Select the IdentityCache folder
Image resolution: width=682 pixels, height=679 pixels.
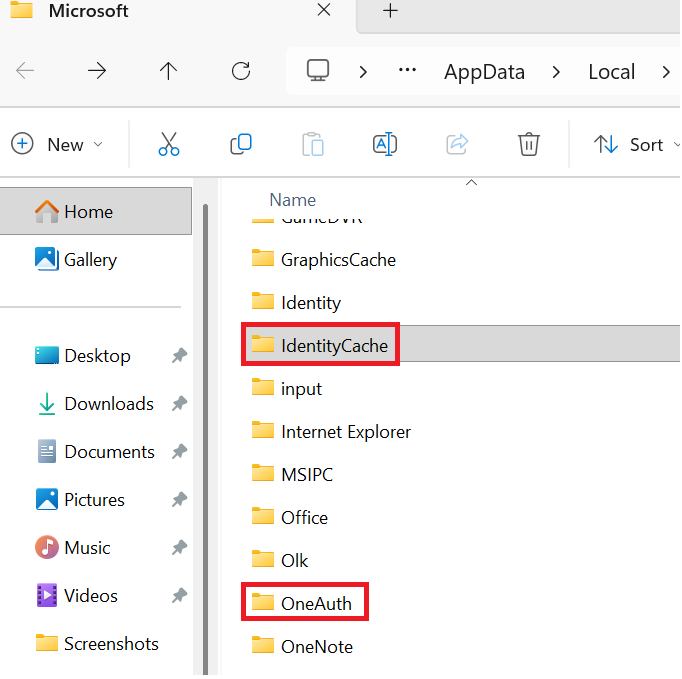(x=320, y=345)
